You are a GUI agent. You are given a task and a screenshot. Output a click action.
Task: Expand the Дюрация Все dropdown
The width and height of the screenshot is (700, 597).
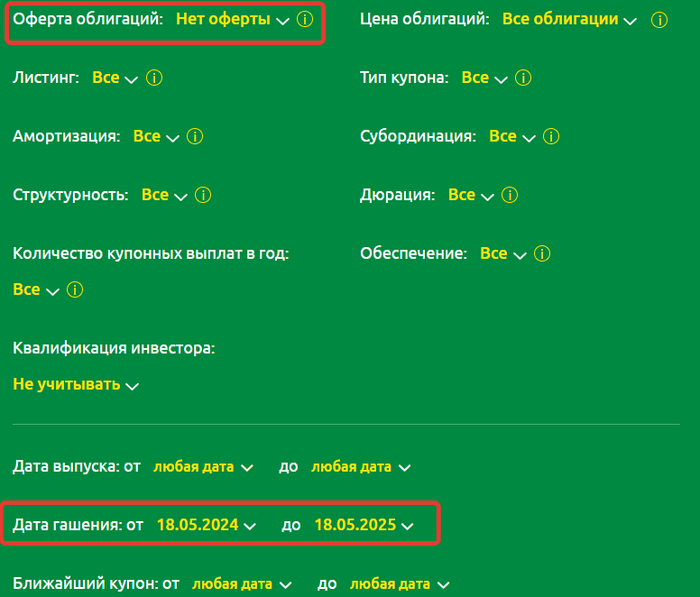tap(471, 196)
